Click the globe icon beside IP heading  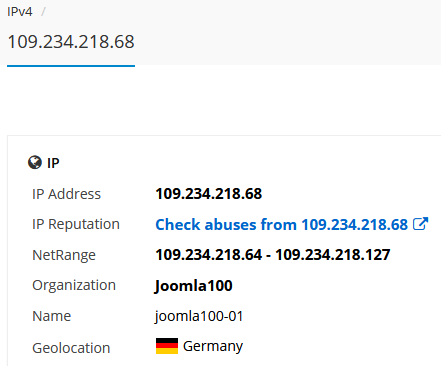coord(35,163)
